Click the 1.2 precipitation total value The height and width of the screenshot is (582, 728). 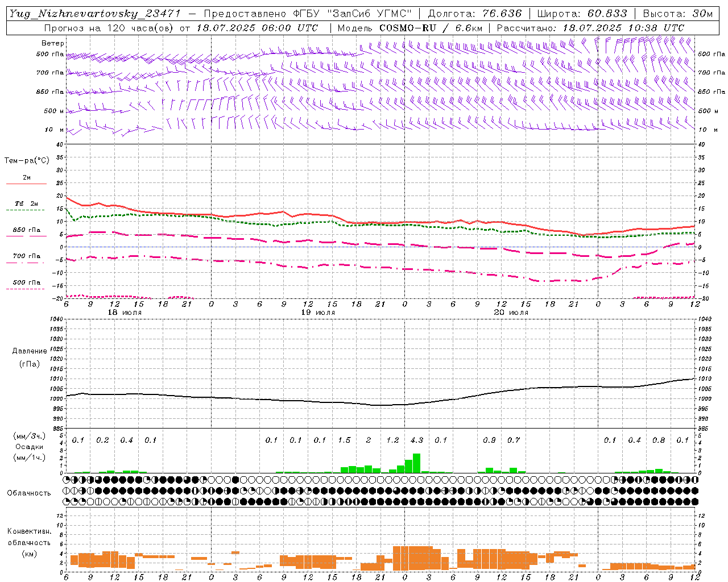point(392,440)
